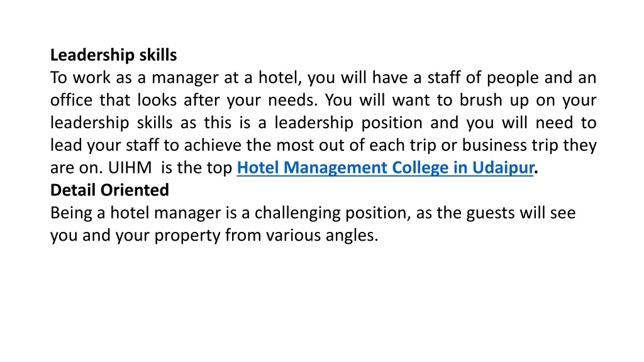This screenshot has height=362, width=644.
Task: Open the Hotel Management College in Udaipur link
Action: [386, 168]
